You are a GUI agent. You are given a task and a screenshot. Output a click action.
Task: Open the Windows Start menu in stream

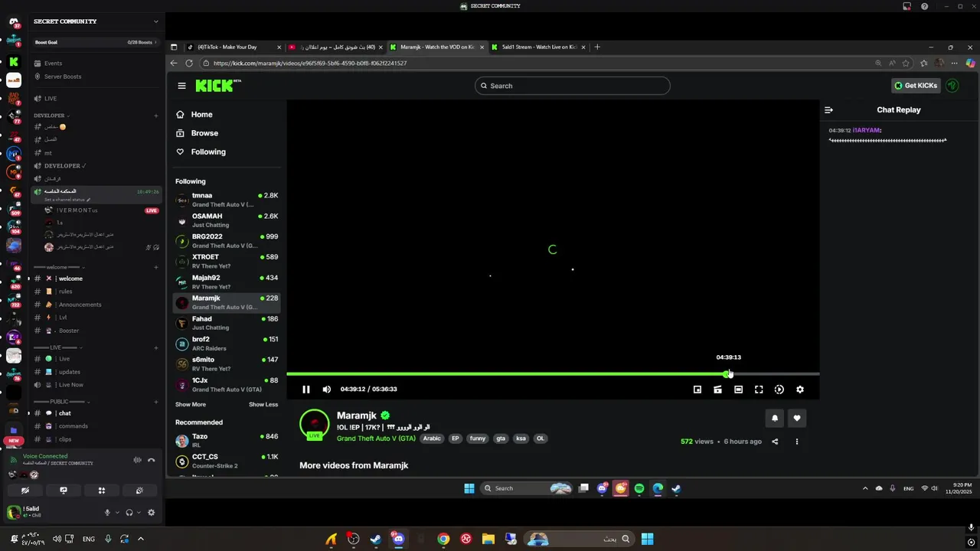tap(469, 488)
